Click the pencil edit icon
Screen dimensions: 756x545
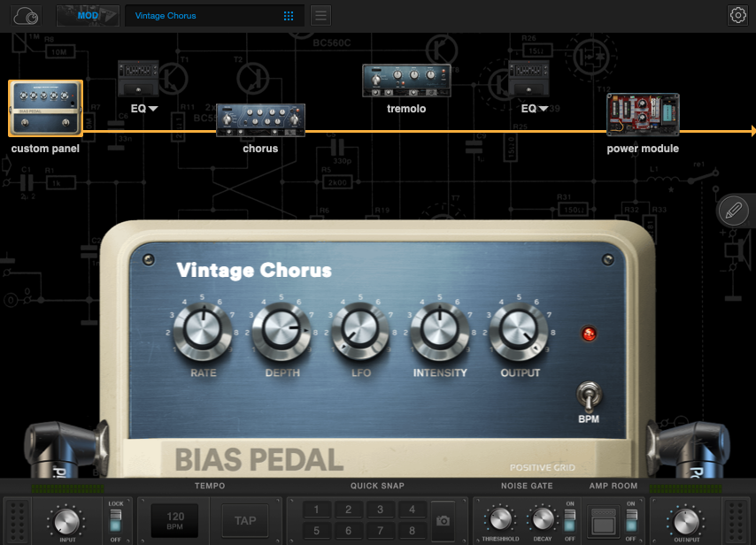point(733,210)
